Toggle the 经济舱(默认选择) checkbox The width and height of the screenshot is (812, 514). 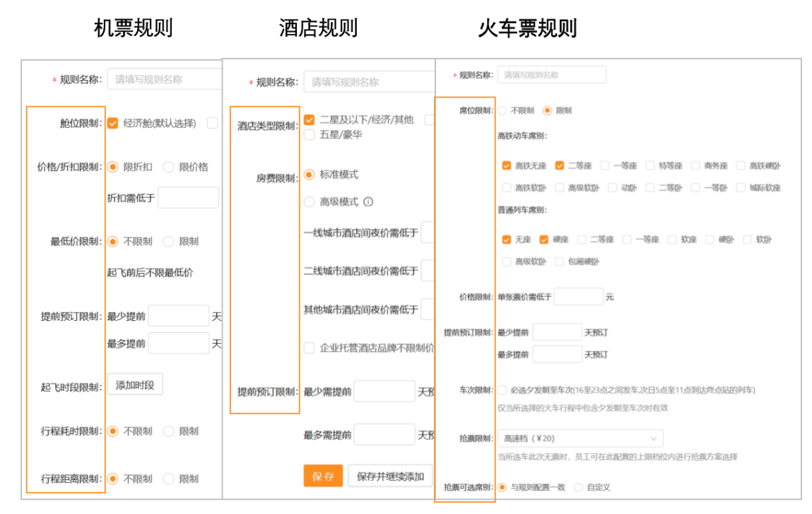tap(113, 123)
